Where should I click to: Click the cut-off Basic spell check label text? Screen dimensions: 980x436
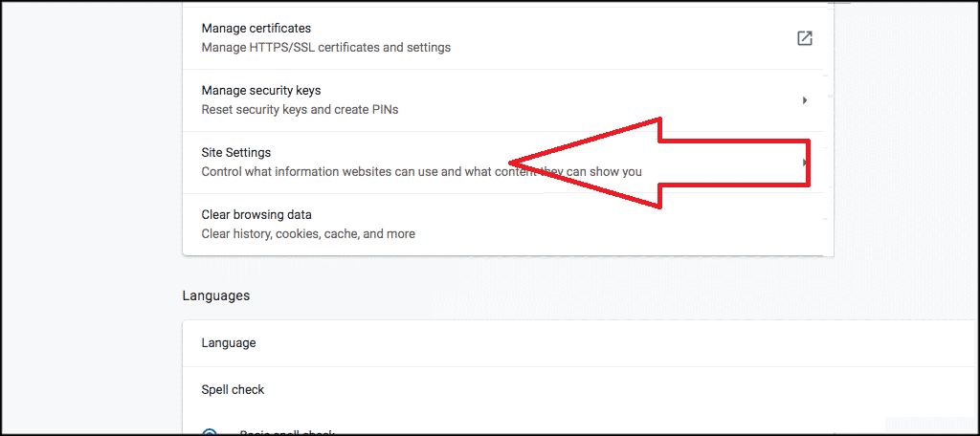click(287, 433)
